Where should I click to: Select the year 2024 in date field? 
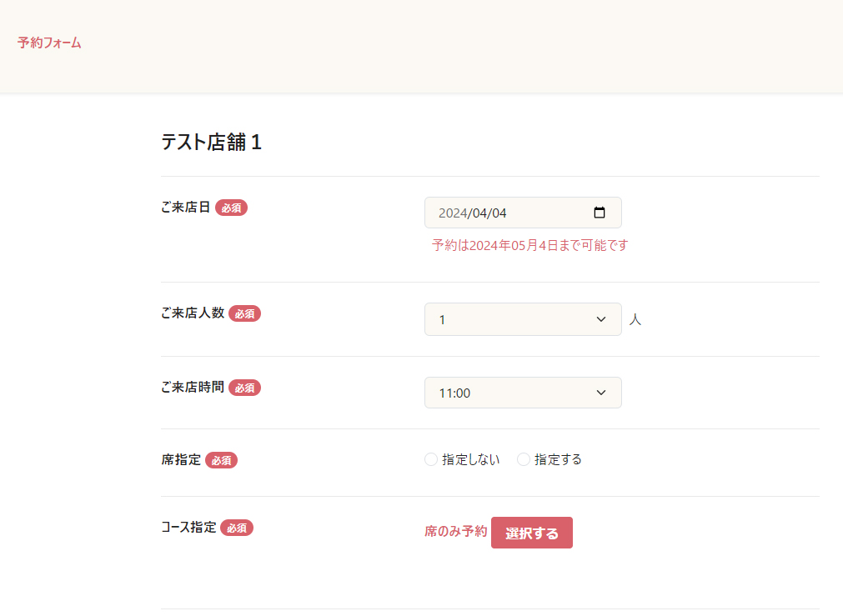point(452,213)
